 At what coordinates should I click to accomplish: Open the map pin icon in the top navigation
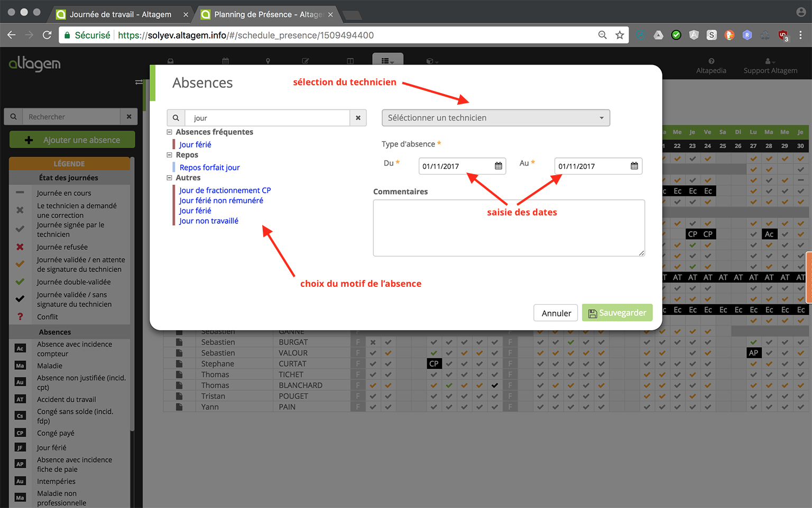(268, 61)
